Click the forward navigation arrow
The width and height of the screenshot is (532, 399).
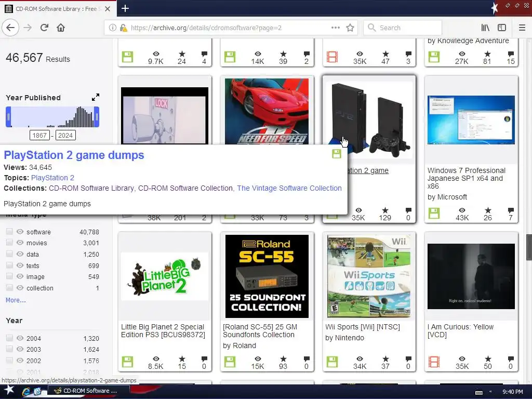(x=28, y=28)
